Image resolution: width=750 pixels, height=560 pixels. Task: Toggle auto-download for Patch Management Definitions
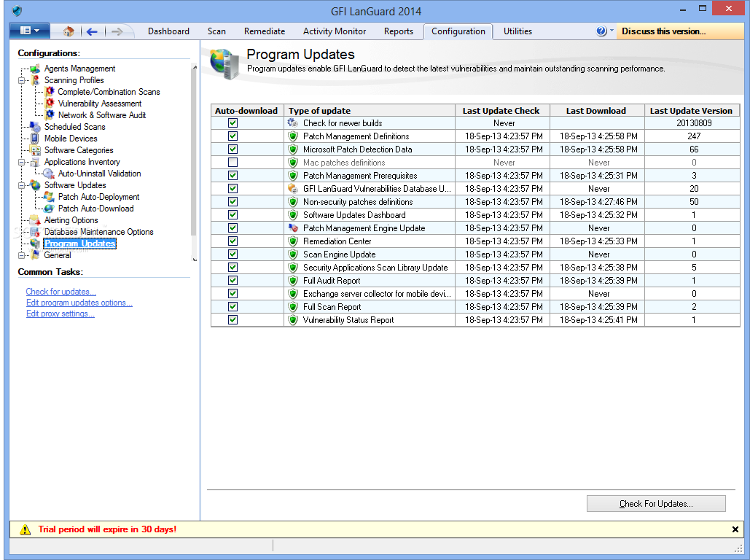(233, 136)
